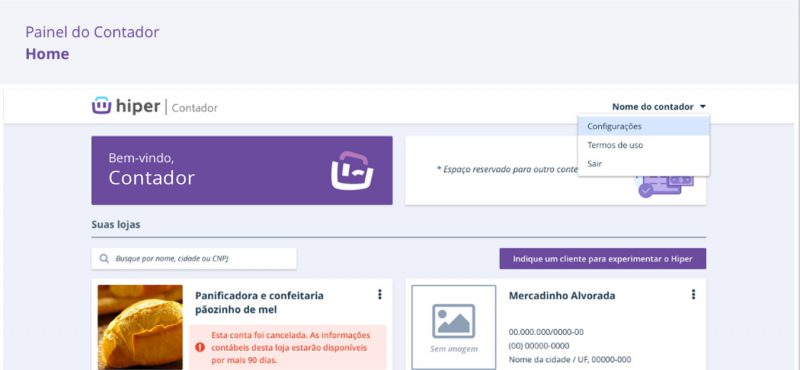
Task: Click the Hiper logo icon
Action: pos(102,106)
